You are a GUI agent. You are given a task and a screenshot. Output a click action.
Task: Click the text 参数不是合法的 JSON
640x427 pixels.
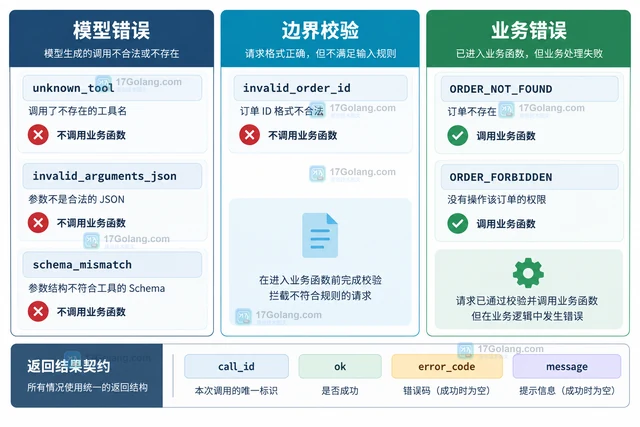tap(76, 199)
